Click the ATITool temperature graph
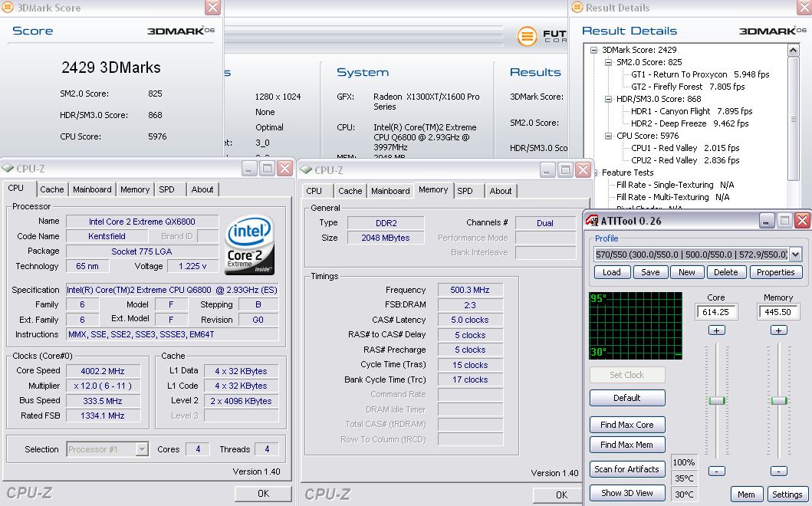812x506 pixels. pyautogui.click(x=636, y=326)
